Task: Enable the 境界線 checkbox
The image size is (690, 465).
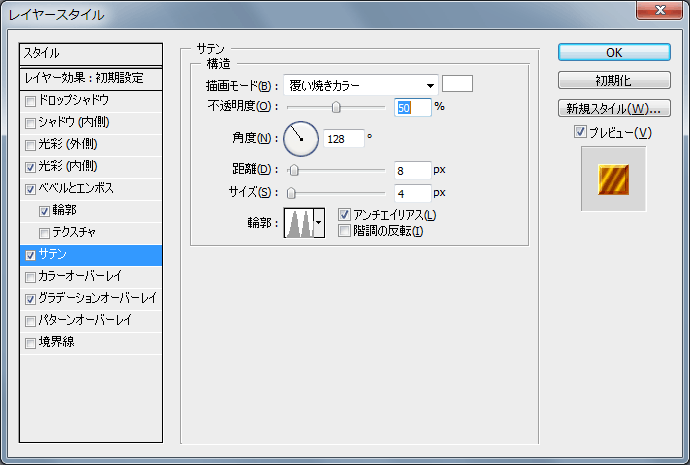Action: click(30, 344)
